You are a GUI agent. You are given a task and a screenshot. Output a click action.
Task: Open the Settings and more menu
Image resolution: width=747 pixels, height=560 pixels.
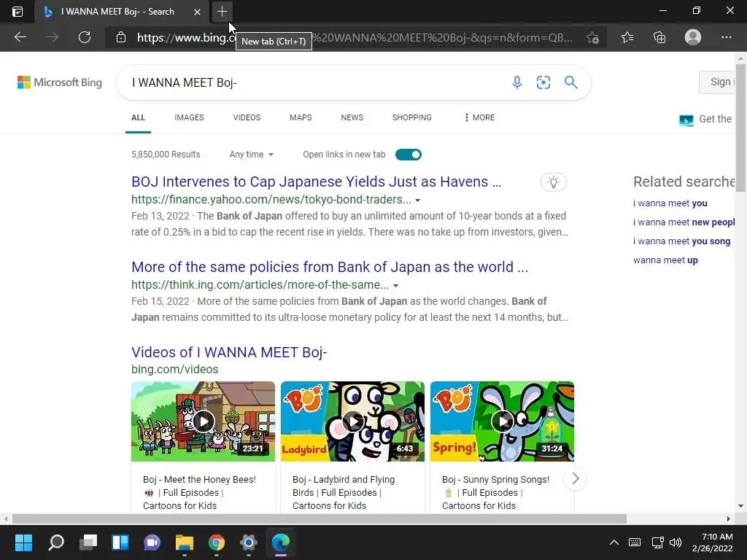click(x=726, y=37)
